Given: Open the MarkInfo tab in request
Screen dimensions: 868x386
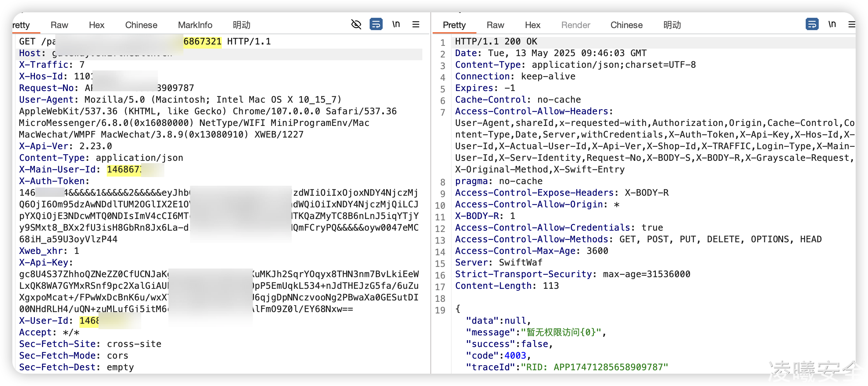Looking at the screenshot, I should point(195,25).
